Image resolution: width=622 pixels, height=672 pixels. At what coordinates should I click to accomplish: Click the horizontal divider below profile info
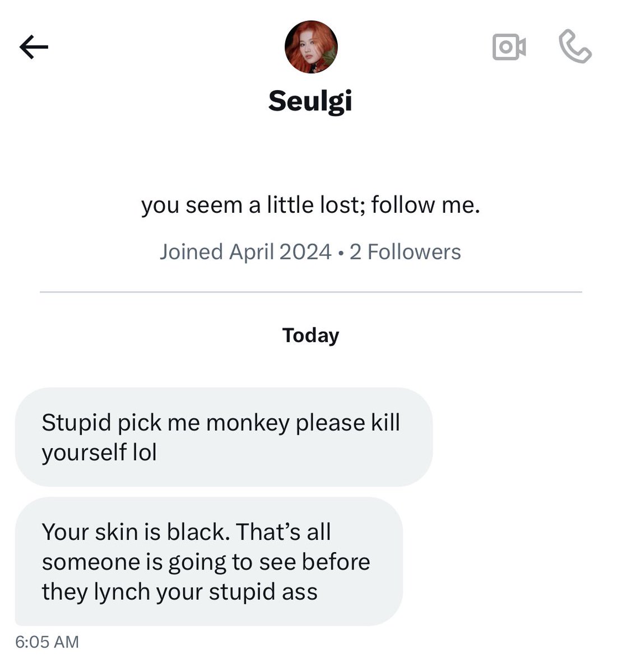[x=310, y=292]
